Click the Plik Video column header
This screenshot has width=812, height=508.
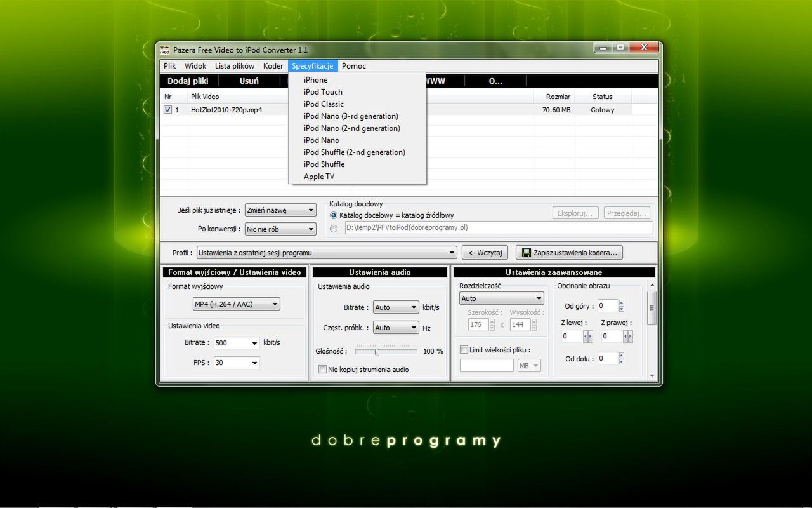pyautogui.click(x=360, y=97)
